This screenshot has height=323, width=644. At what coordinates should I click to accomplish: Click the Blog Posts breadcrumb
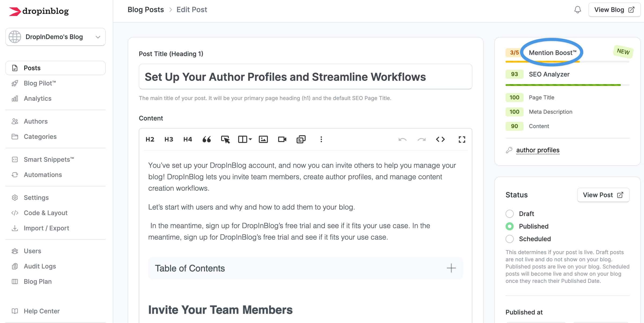point(146,10)
